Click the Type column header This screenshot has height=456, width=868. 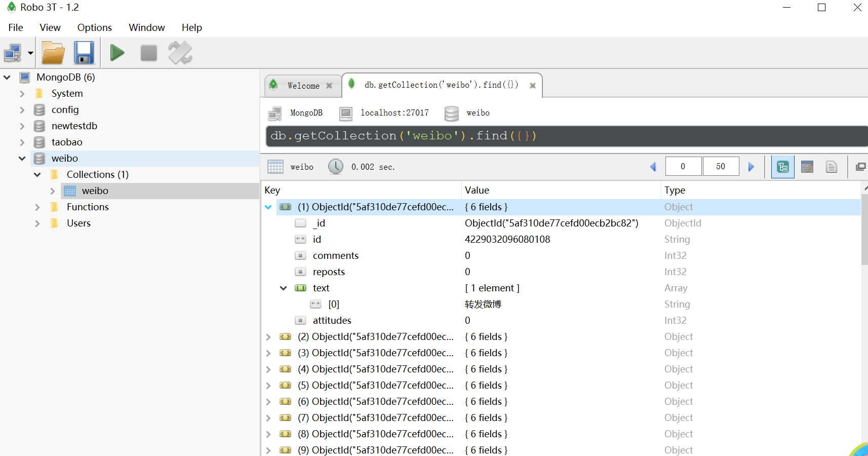(x=675, y=191)
